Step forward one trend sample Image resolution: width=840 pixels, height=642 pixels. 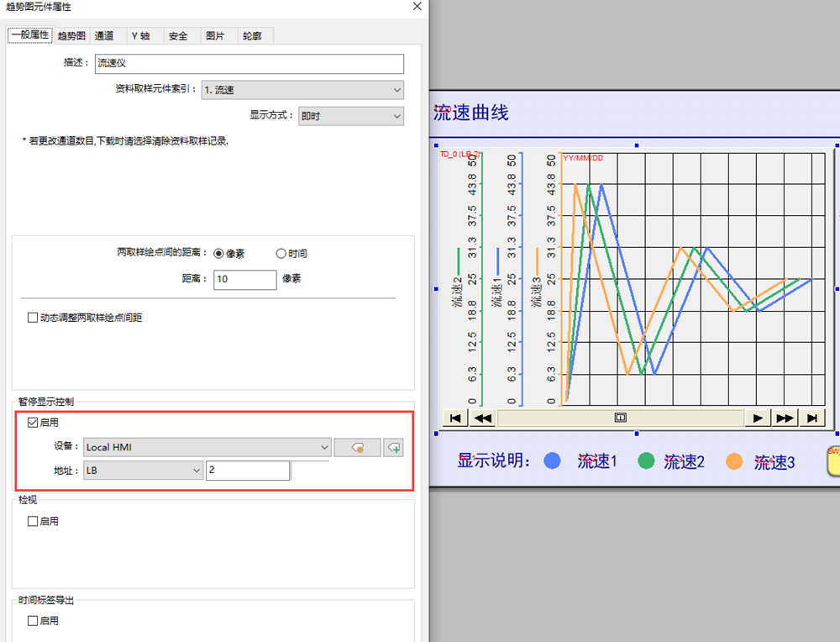(758, 418)
